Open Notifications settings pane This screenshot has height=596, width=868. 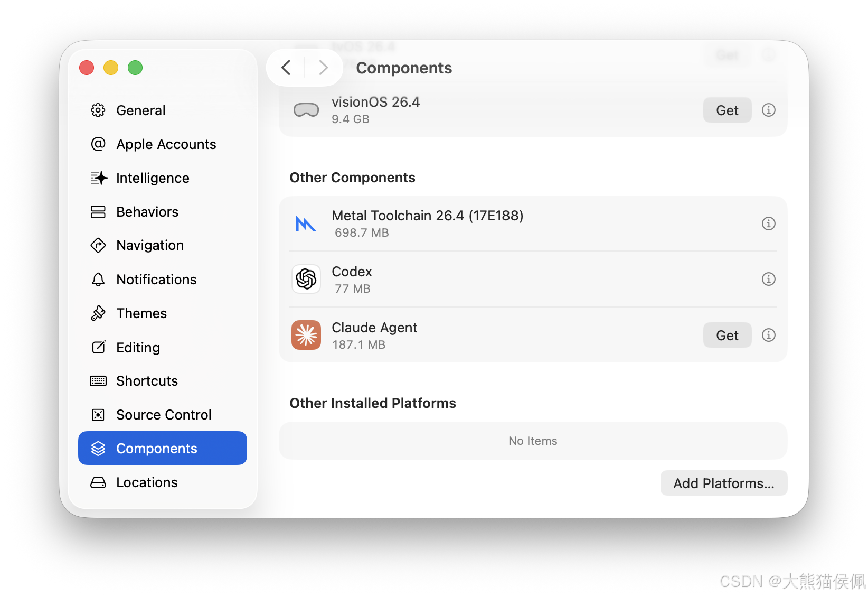pyautogui.click(x=163, y=280)
